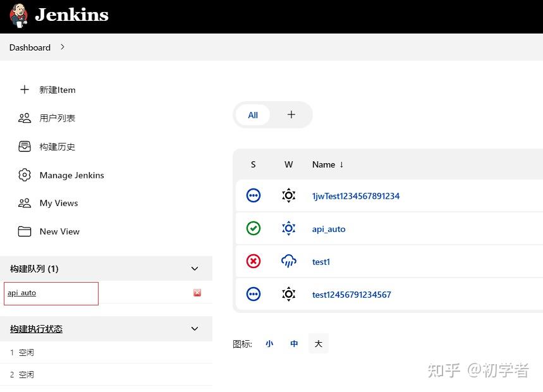This screenshot has height=392, width=543.
Task: Click the folder icon beside New View
Action: coord(24,231)
